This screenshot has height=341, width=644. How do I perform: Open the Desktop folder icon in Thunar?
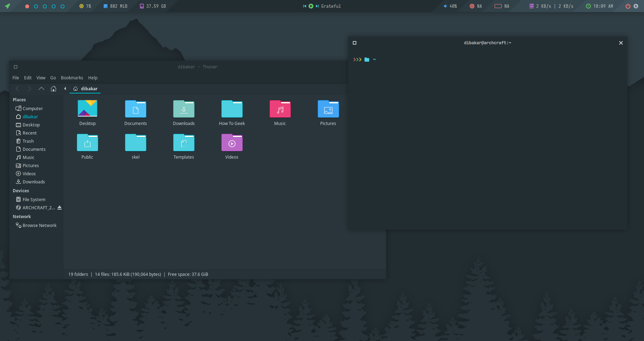click(87, 108)
